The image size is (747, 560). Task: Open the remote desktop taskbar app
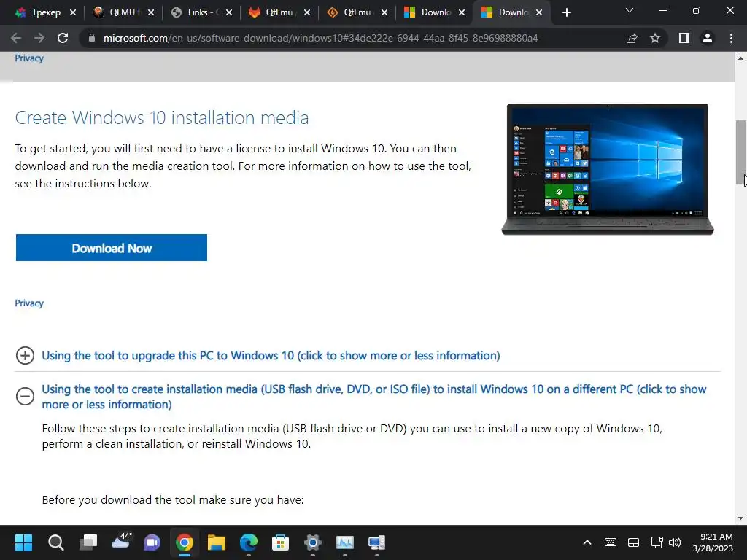377,542
